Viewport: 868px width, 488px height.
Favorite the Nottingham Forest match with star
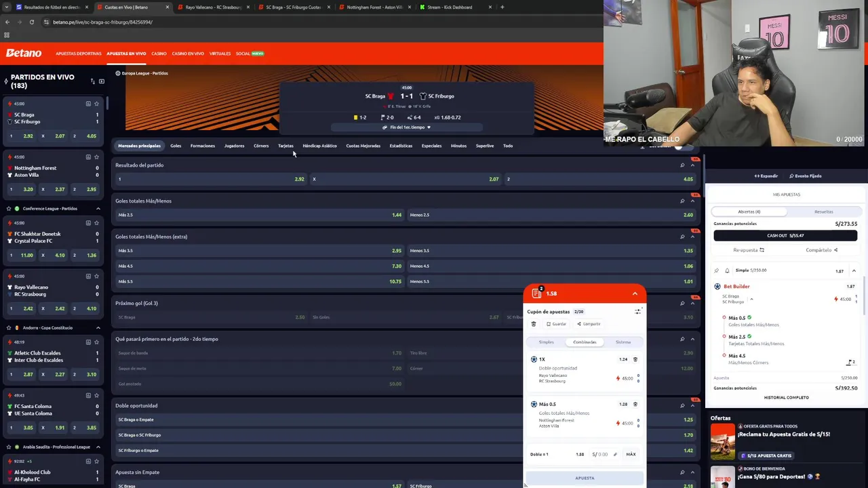[x=97, y=157]
